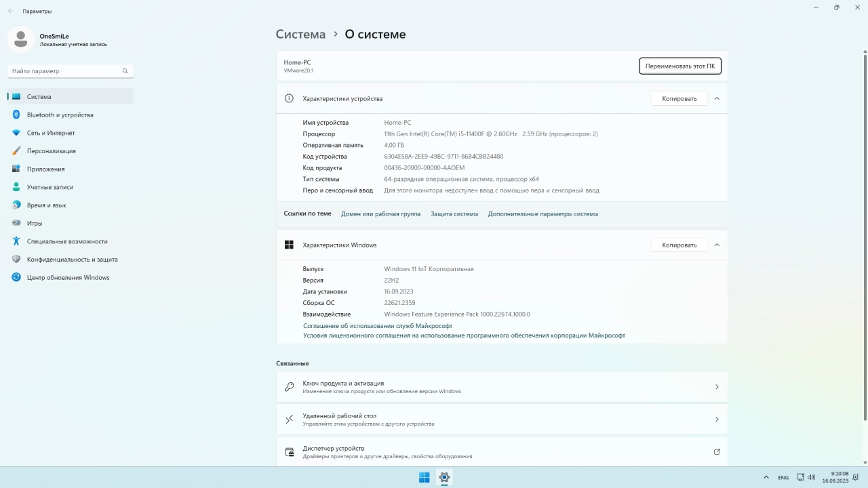Open Сеть и Интернет in sidebar

click(71, 133)
